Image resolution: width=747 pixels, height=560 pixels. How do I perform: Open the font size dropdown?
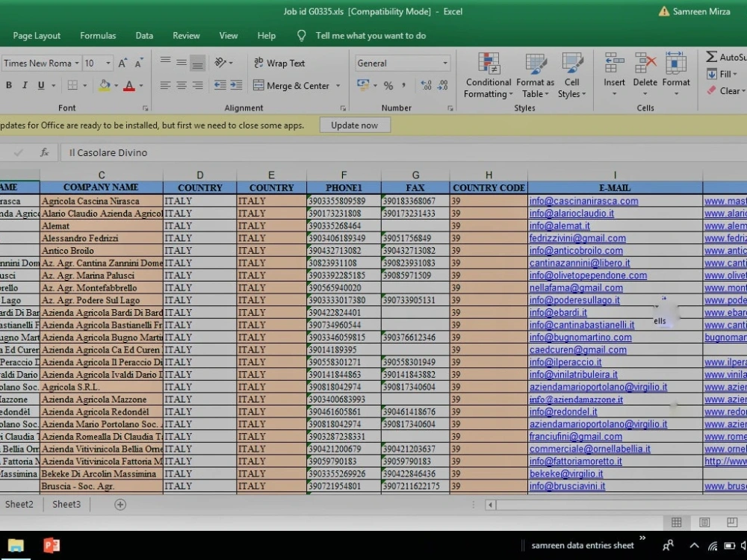click(108, 63)
